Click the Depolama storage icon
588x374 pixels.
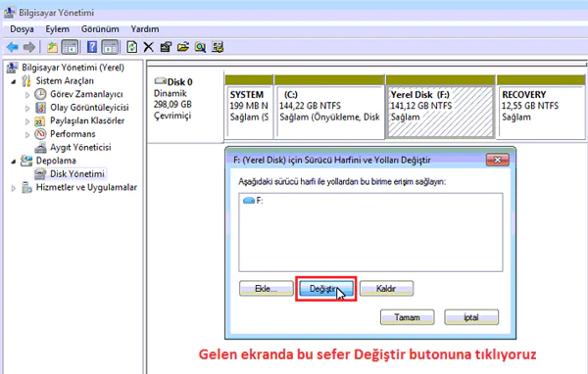26,161
